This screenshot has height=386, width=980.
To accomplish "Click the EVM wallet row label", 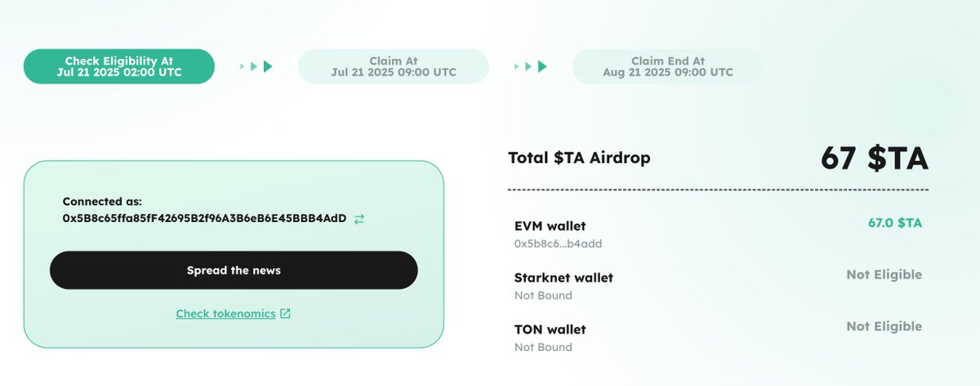I will click(550, 226).
